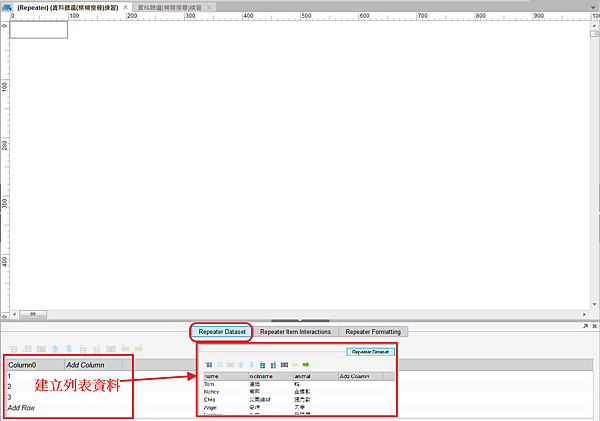Click the Delete Column icon in dataset toolbar
The width and height of the screenshot is (600, 421).
[111, 349]
